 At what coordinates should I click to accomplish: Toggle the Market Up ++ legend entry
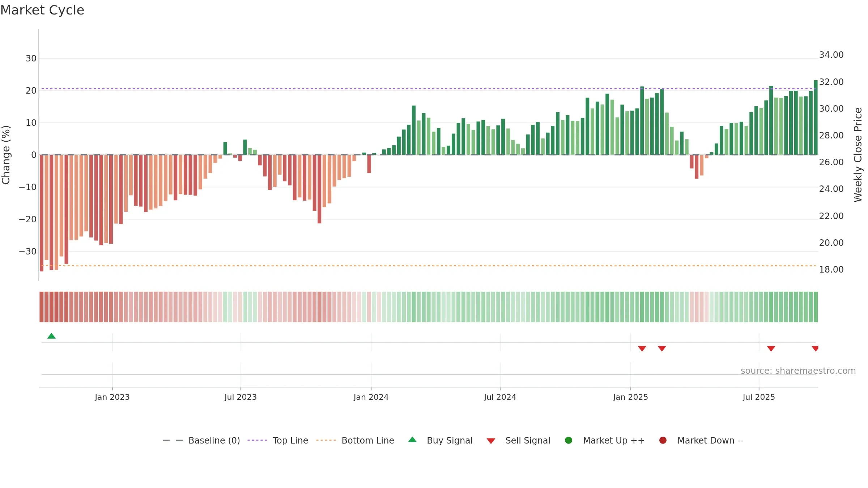coord(604,440)
